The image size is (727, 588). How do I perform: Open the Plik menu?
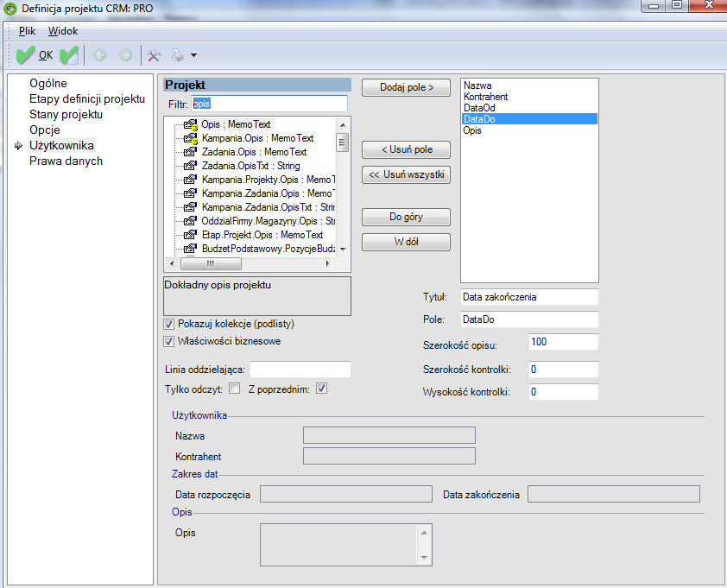tap(27, 31)
